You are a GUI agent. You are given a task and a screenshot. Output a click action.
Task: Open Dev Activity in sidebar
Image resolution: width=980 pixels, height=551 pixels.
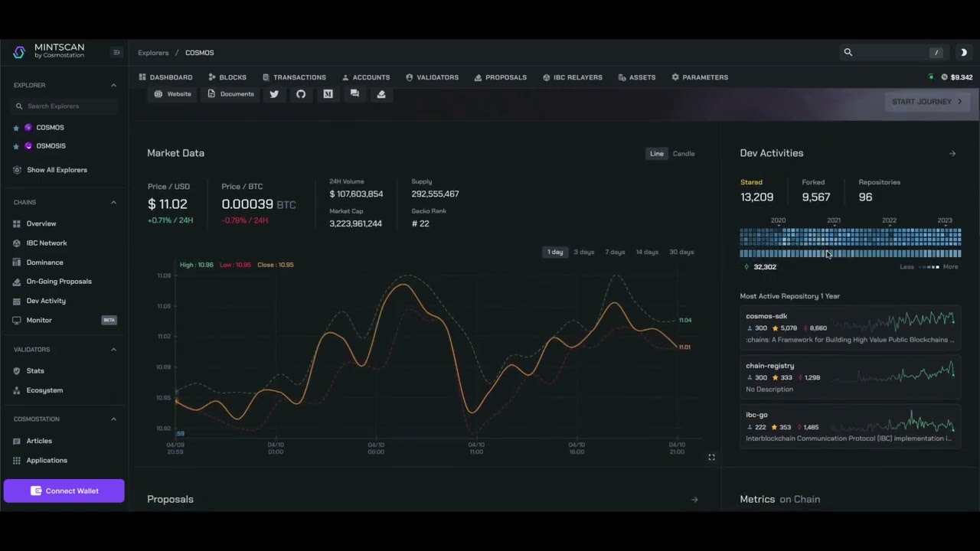pyautogui.click(x=46, y=301)
